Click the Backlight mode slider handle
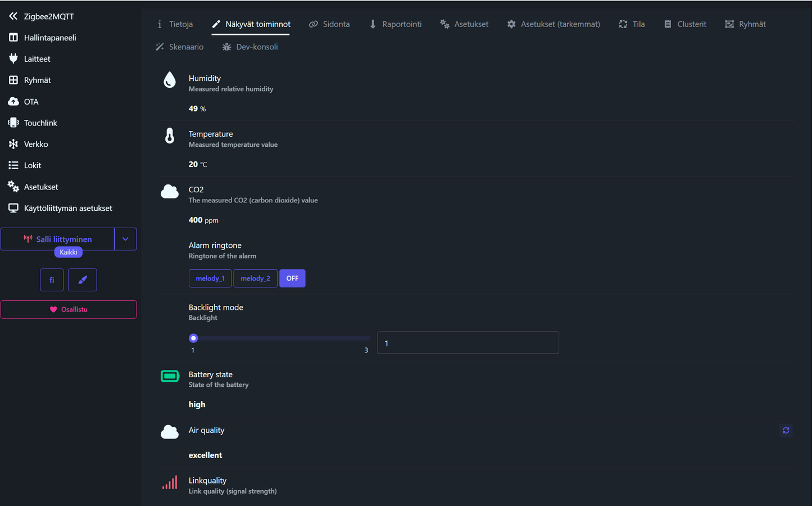Viewport: 812px width, 506px height. click(x=193, y=338)
